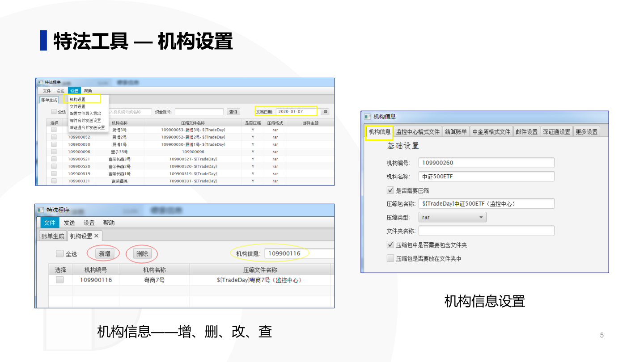Open the 深证通设置 tab

[556, 132]
